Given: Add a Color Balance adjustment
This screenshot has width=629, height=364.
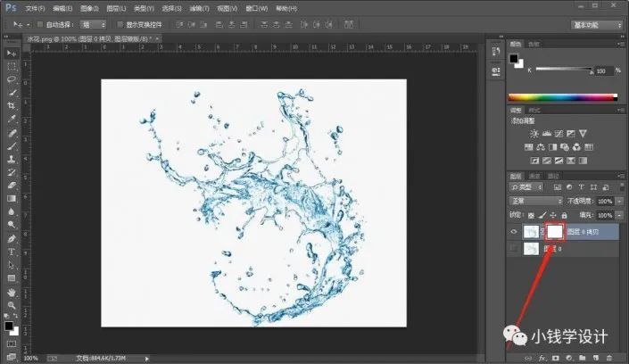Looking at the screenshot, I should 541,147.
